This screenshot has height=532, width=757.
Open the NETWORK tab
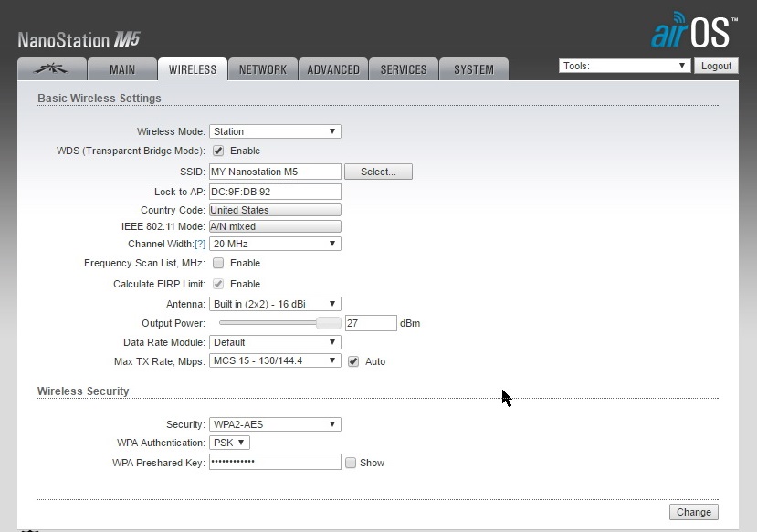[x=263, y=69]
